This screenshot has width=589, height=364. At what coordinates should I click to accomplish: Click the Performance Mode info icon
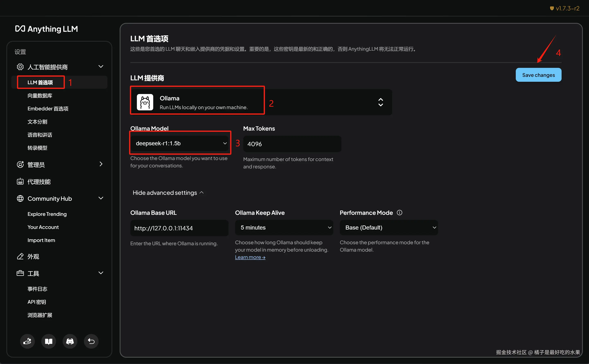[400, 213]
